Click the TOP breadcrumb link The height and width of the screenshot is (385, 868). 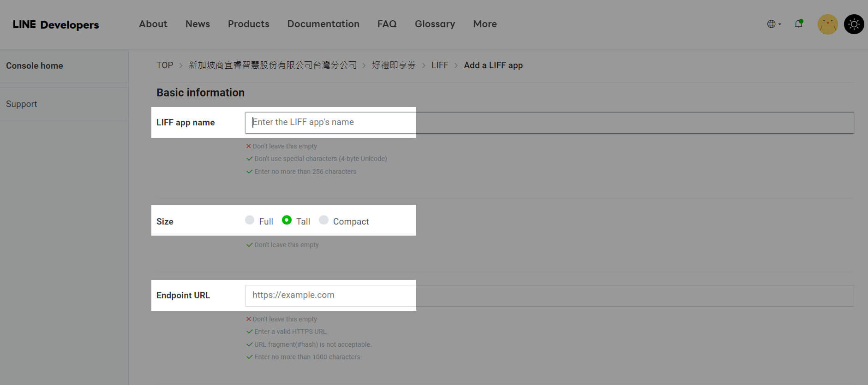(165, 65)
